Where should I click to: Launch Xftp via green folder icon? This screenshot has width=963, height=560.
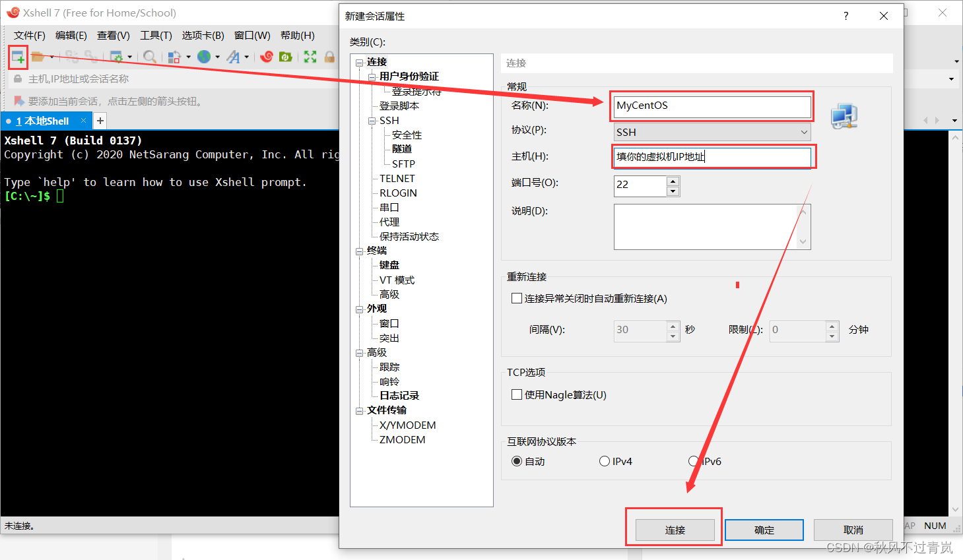(x=286, y=57)
